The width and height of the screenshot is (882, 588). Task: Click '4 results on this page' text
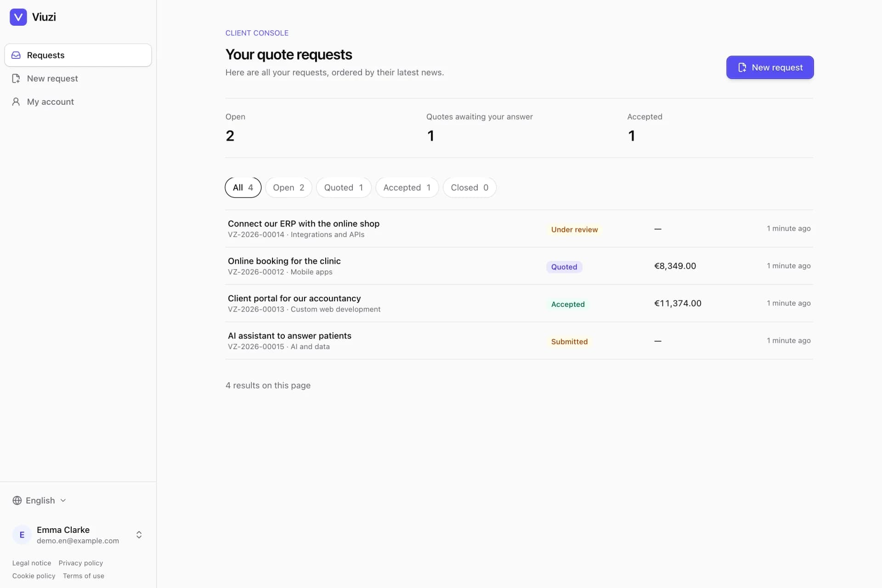point(268,385)
